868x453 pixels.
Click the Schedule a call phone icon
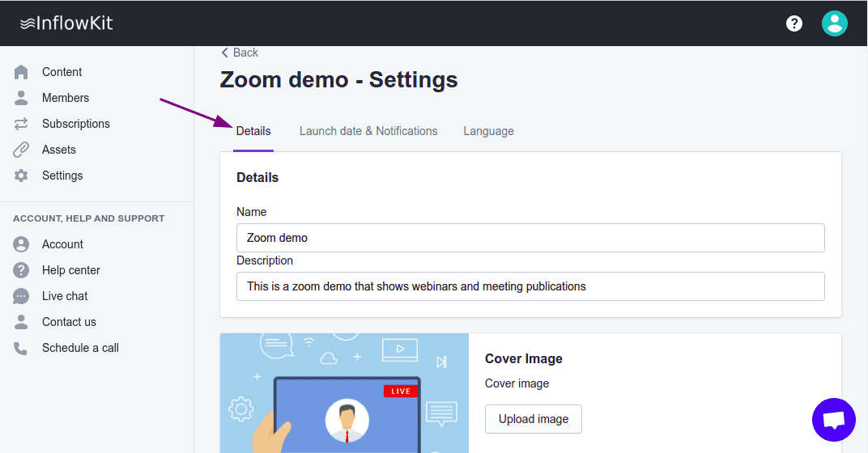pyautogui.click(x=22, y=348)
